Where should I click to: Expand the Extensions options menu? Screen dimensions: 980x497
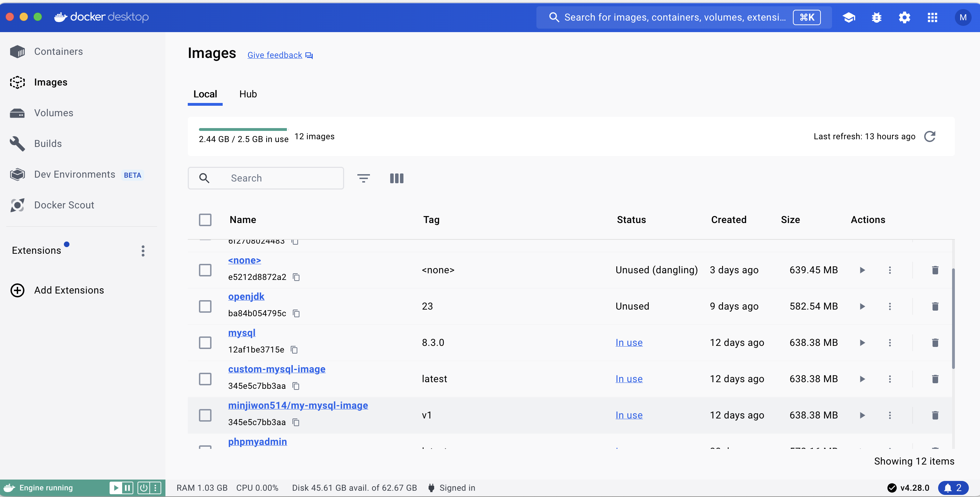[x=143, y=250]
